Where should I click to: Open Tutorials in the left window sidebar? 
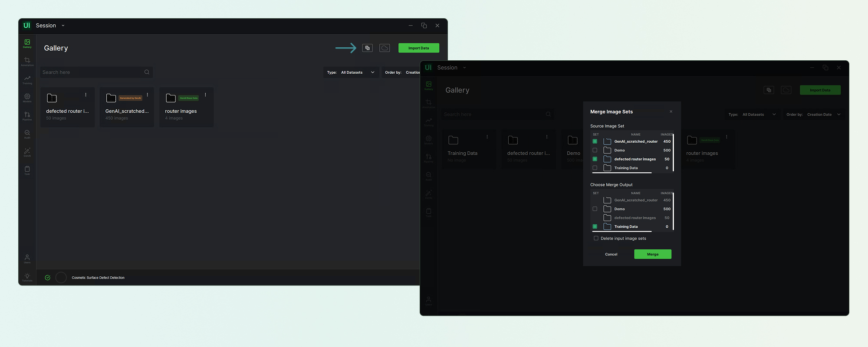27,277
